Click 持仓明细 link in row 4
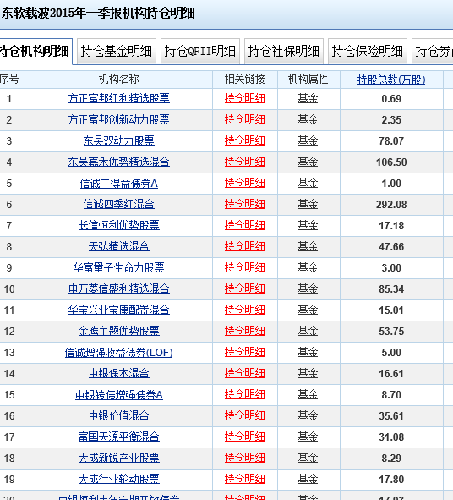This screenshot has width=453, height=500. pyautogui.click(x=245, y=162)
